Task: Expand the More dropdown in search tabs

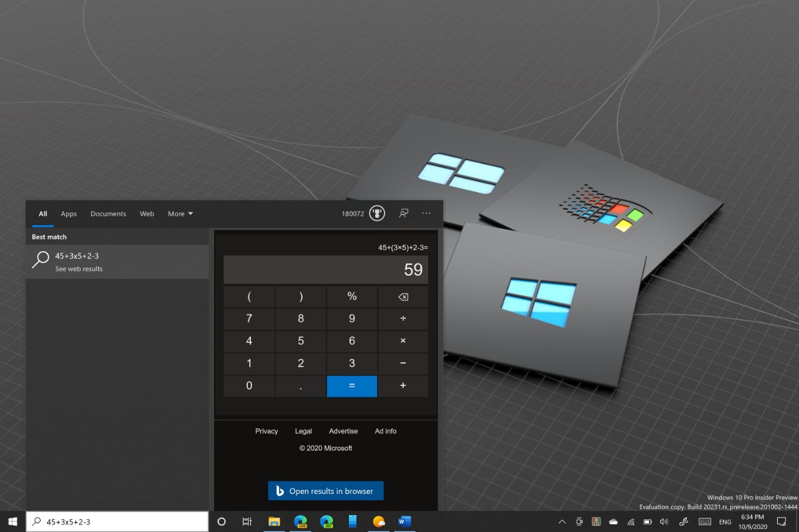Action: [x=180, y=214]
